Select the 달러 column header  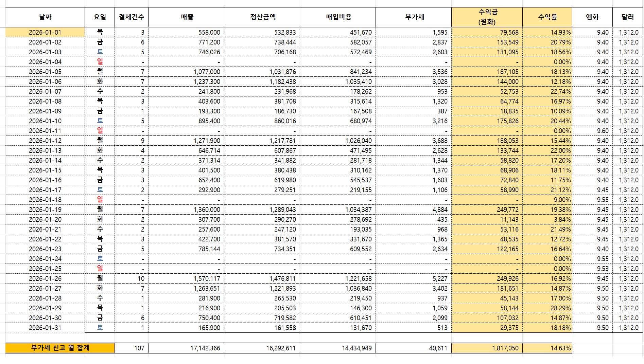(627, 17)
